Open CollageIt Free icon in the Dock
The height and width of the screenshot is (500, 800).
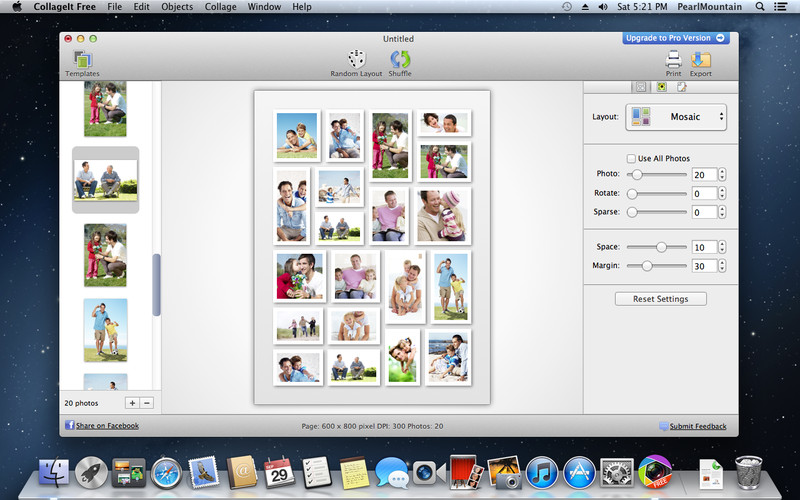[x=655, y=471]
